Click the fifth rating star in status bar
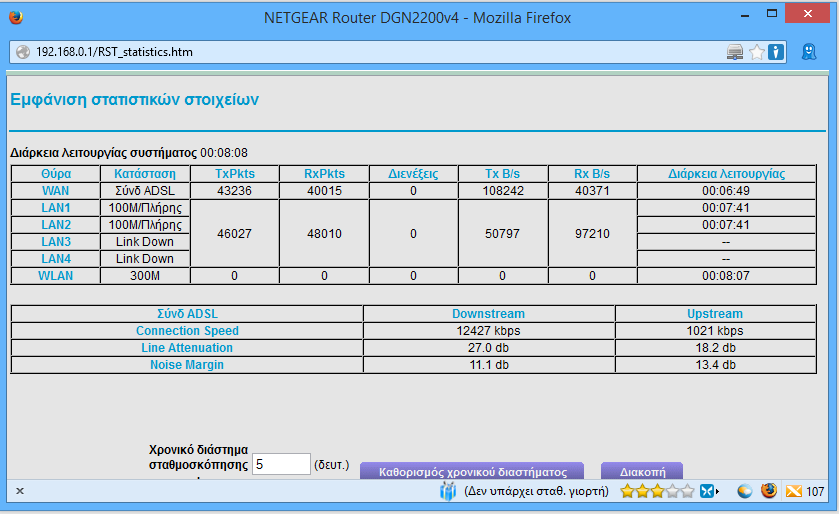Image resolution: width=839 pixels, height=514 pixels. (x=688, y=490)
